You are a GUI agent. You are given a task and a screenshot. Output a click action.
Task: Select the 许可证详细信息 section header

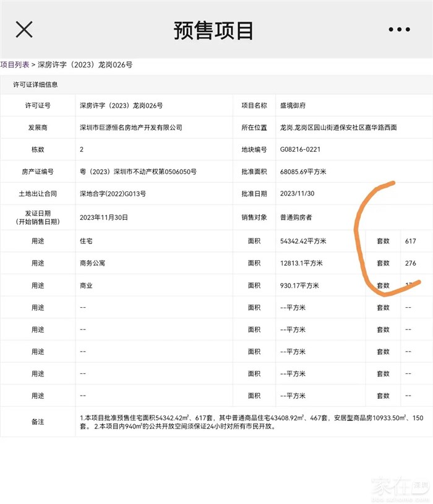click(x=35, y=84)
